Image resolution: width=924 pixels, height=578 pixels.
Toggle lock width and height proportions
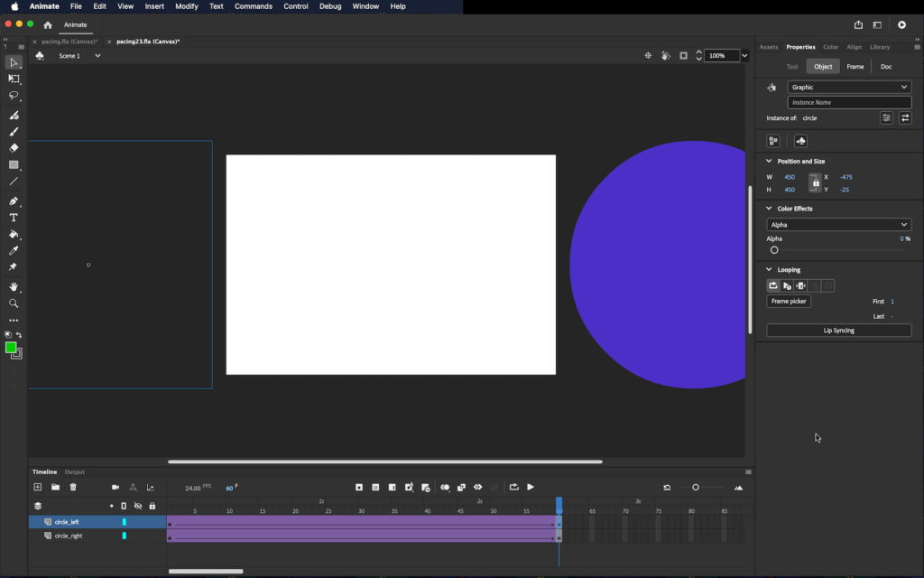(x=815, y=183)
